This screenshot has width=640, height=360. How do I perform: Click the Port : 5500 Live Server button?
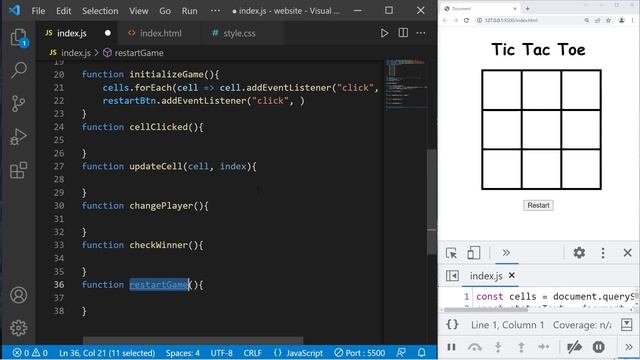tap(360, 353)
